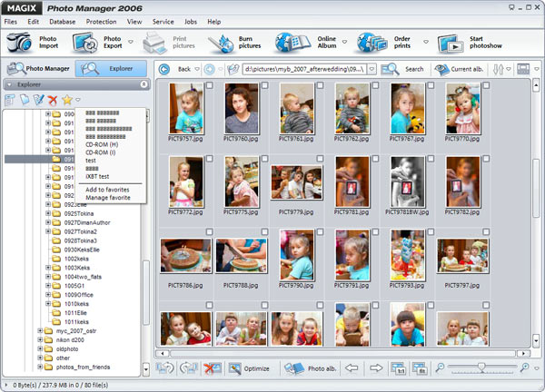Select 'CD-ROM (H)' favorite entry
Screen dimensions: 545x392
click(x=102, y=144)
